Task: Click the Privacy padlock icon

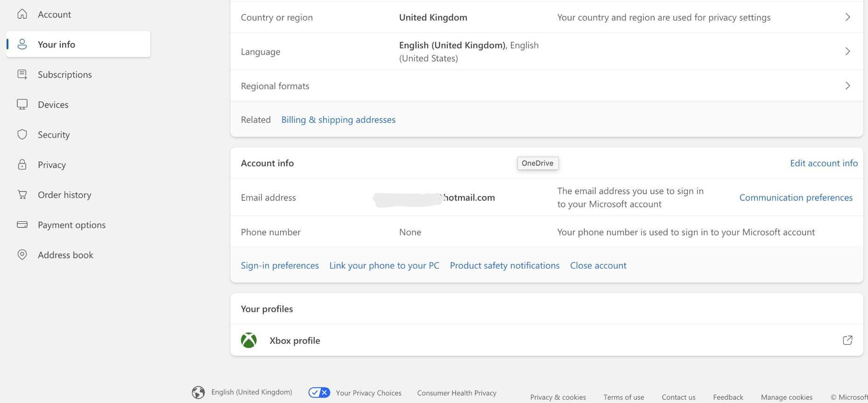Action: pyautogui.click(x=22, y=164)
